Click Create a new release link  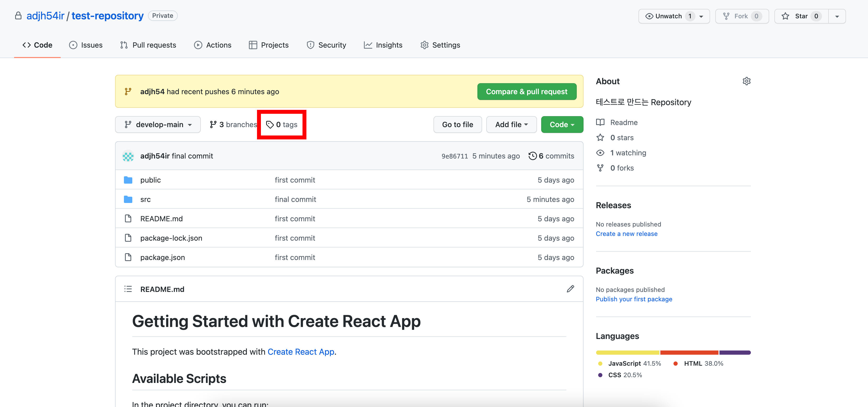626,234
